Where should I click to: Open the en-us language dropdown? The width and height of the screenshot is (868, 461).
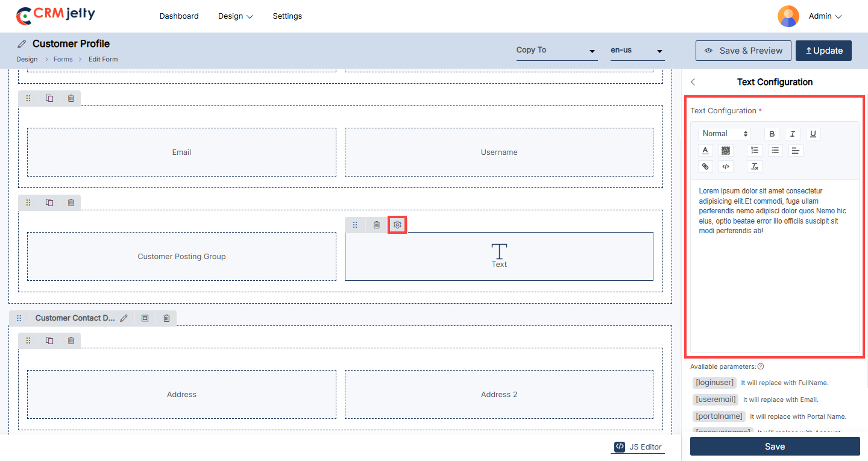(637, 51)
